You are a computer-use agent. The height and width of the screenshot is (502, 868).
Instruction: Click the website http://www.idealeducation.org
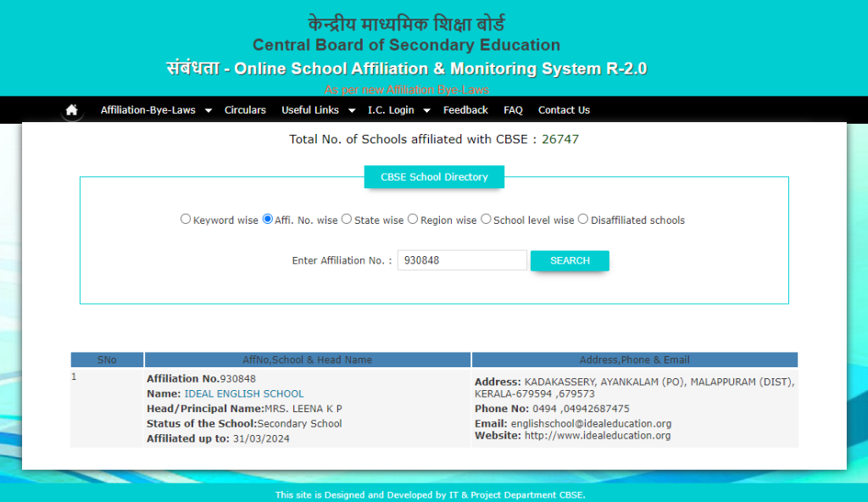click(598, 436)
